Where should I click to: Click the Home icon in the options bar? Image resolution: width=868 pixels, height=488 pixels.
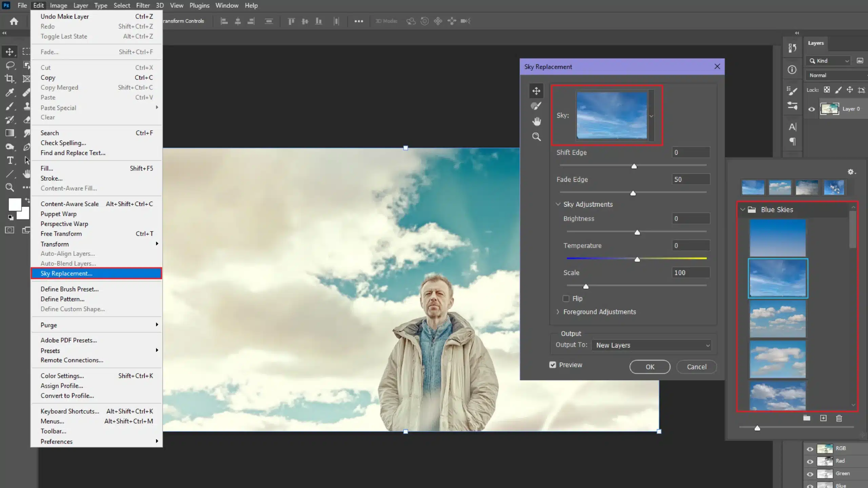[x=14, y=21]
